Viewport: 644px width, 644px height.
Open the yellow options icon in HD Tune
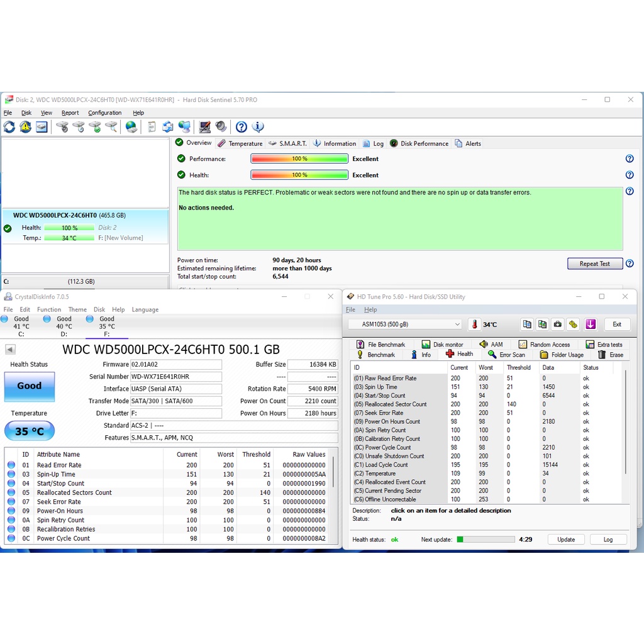(574, 325)
